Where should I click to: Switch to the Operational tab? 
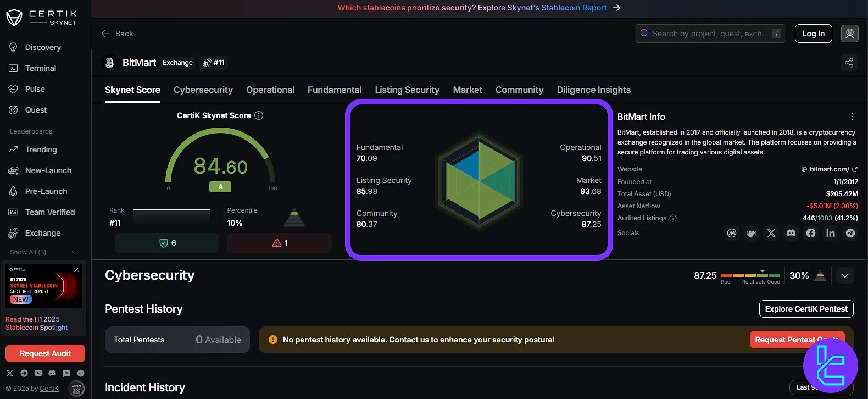pyautogui.click(x=270, y=90)
